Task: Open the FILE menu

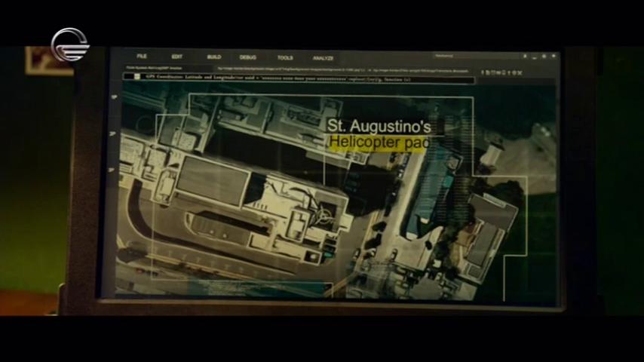Action: pos(142,57)
